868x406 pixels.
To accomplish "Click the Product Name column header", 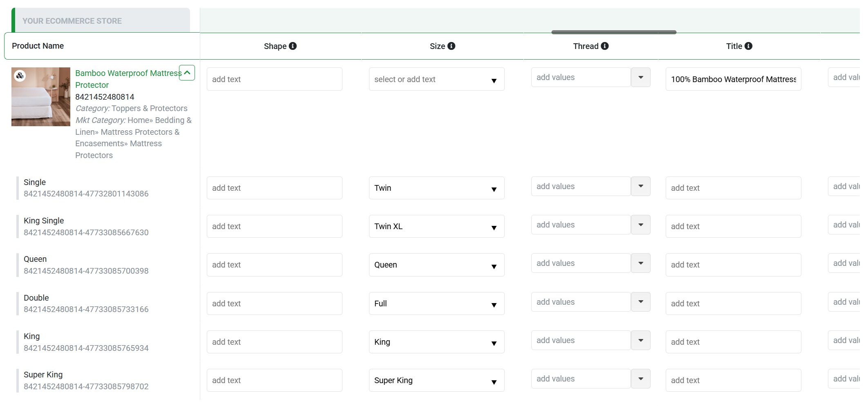I will pos(38,46).
